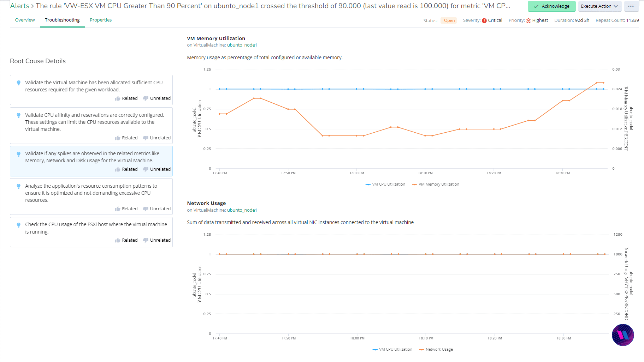Screen dimensions: 644x362
Task: Mark ESXi host CPU usage as Unrelated
Action: [157, 240]
